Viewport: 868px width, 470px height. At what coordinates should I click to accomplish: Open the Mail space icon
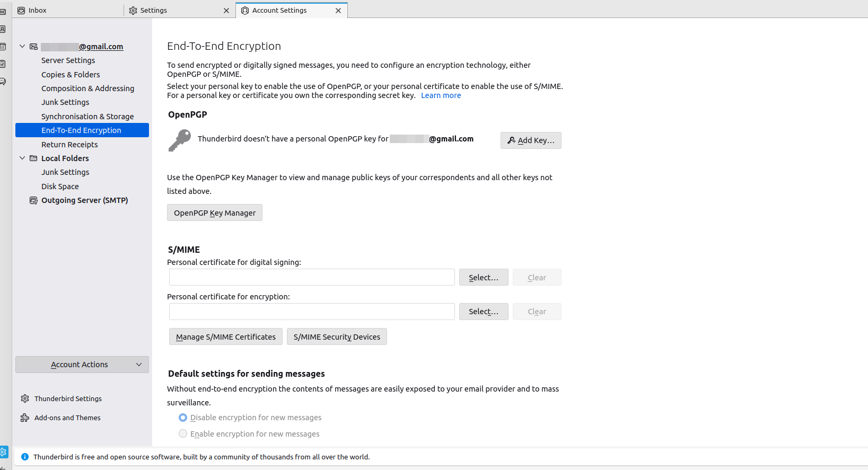[3, 12]
